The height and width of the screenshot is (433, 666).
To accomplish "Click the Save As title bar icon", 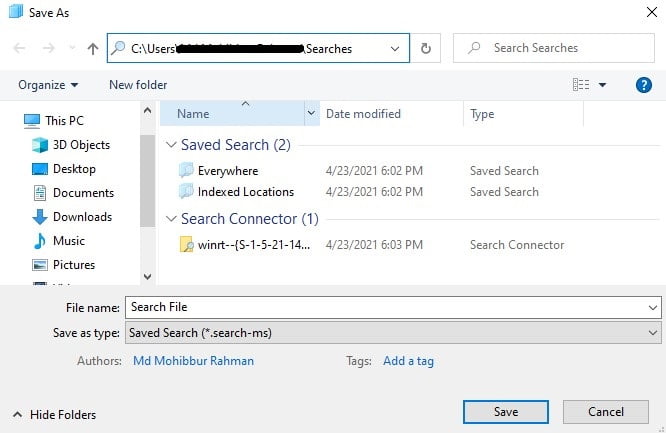I will click(16, 12).
